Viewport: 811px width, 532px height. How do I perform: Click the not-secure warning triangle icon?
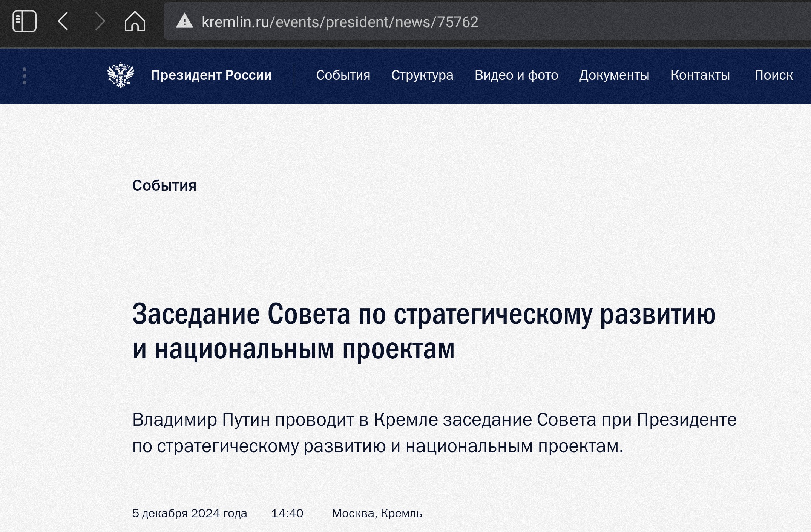tap(184, 21)
